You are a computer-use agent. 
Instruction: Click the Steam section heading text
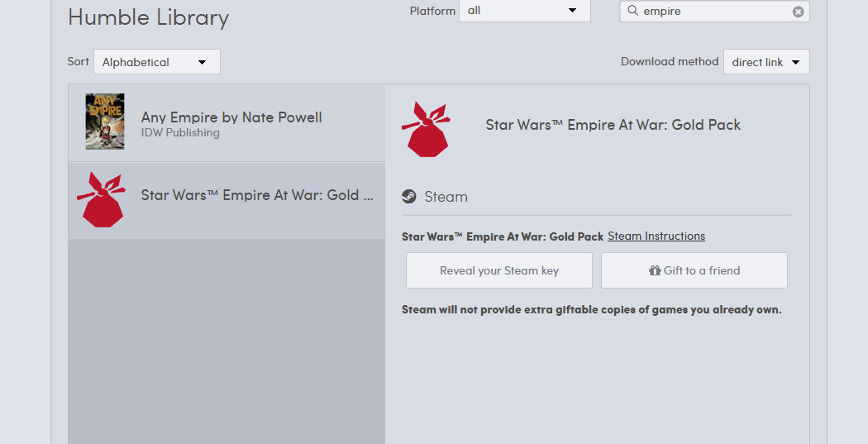[x=446, y=197]
